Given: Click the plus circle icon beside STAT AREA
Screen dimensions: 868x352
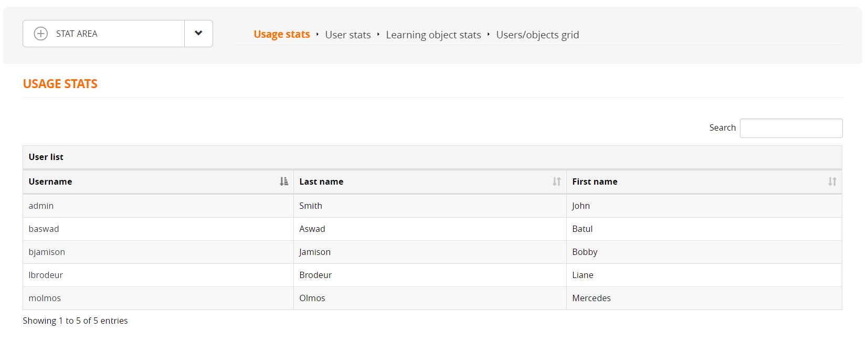Looking at the screenshot, I should tap(40, 34).
